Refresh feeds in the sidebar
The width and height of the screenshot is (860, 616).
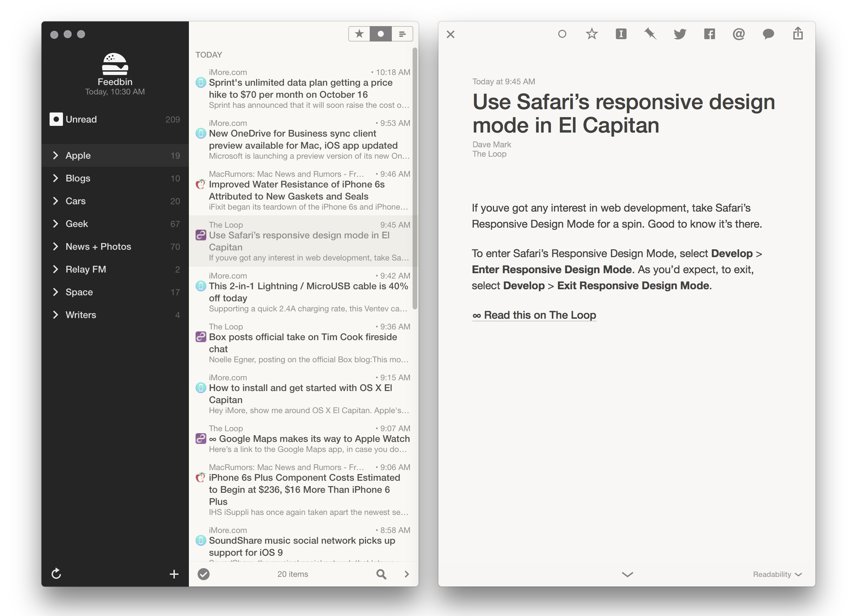click(x=56, y=573)
